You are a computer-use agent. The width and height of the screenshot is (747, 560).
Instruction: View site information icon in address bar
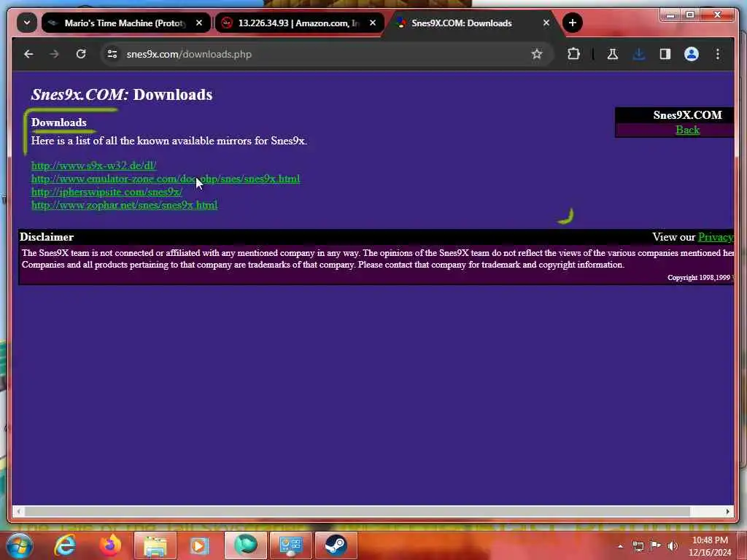coord(112,54)
